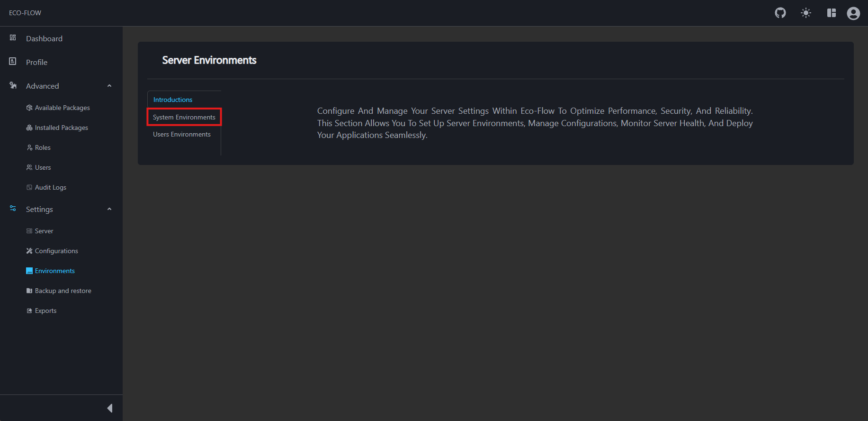Click the Advanced section icon
This screenshot has height=421, width=868.
[13, 85]
